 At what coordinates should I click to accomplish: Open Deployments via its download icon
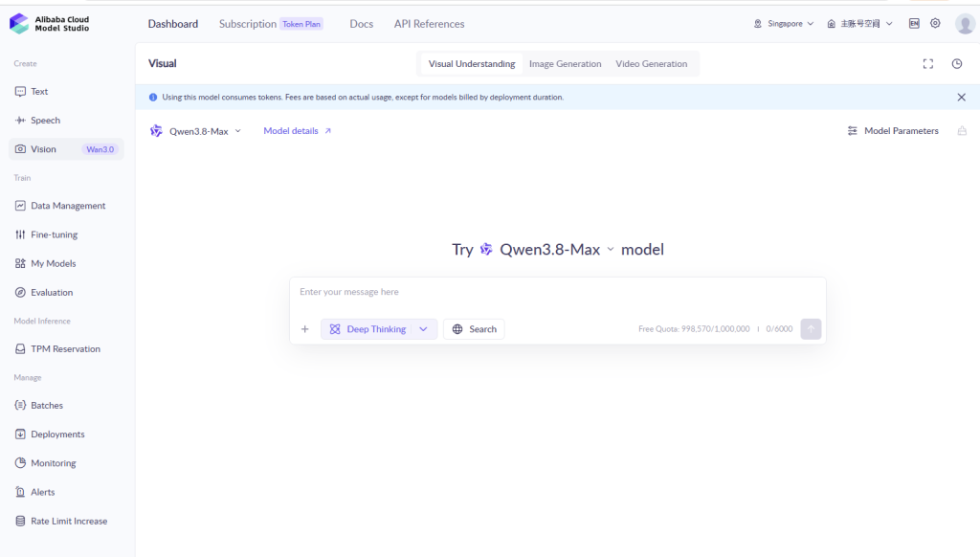[20, 434]
